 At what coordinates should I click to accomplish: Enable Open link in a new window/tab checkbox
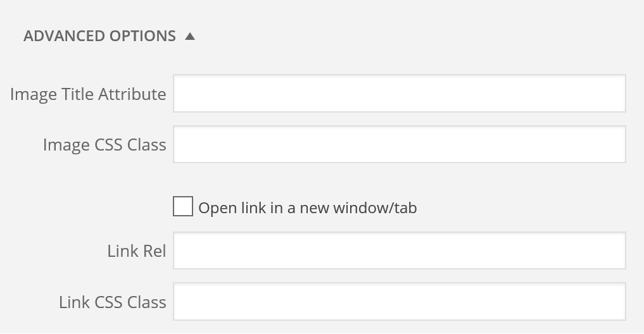pos(183,206)
